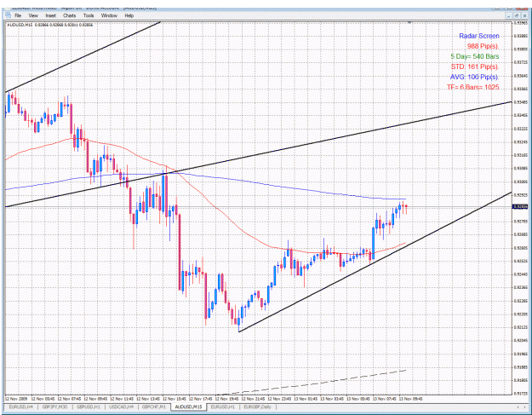Click the 13 Nov 09:45 time axis label
The width and height of the screenshot is (532, 415).
click(x=410, y=399)
